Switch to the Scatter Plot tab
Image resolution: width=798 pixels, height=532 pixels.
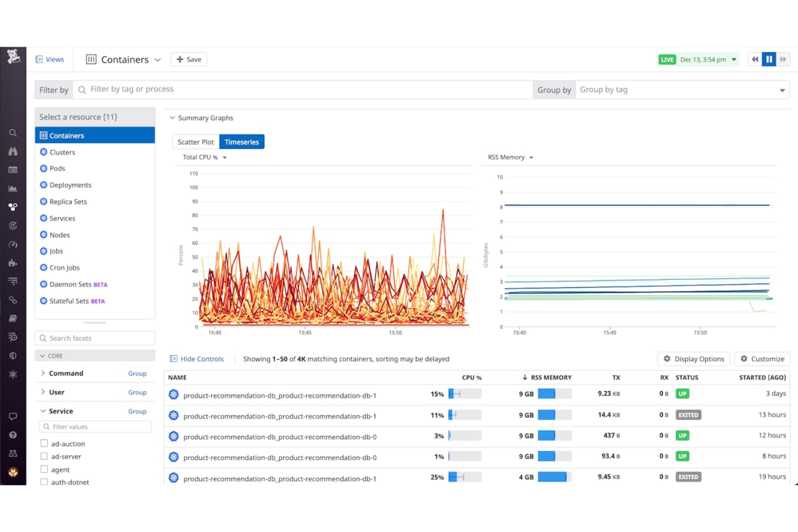click(195, 142)
